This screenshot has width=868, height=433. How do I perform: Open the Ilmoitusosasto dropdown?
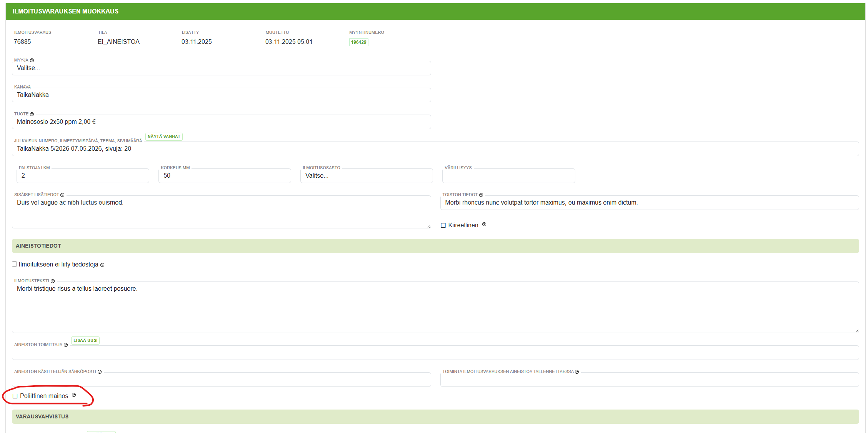pos(366,176)
